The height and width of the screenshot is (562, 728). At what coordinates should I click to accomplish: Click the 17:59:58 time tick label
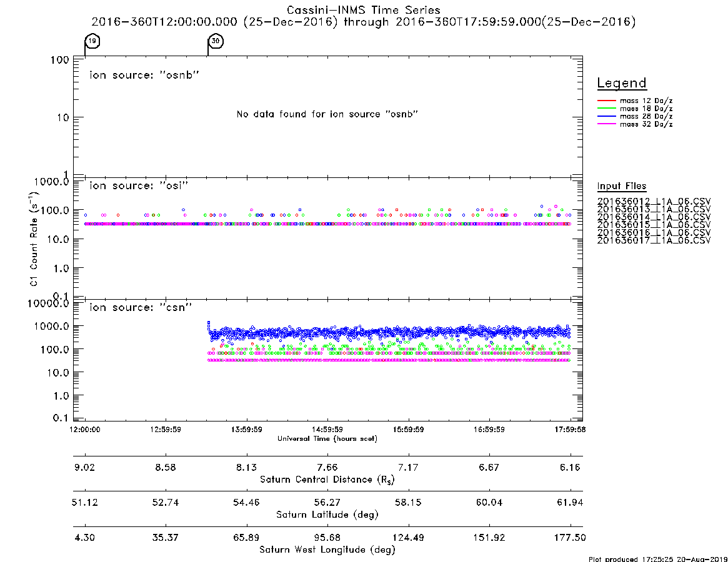pos(570,430)
